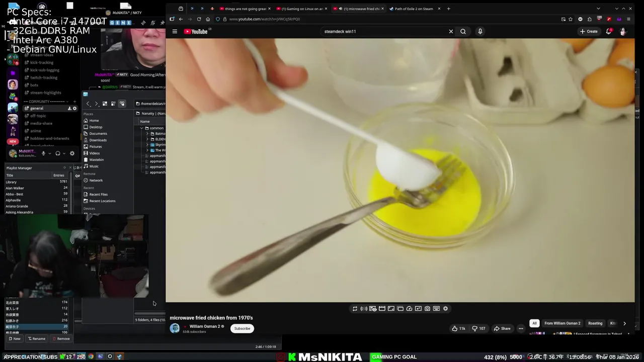Image resolution: width=644 pixels, height=362 pixels.
Task: Open the browser application menu
Action: (x=628, y=19)
